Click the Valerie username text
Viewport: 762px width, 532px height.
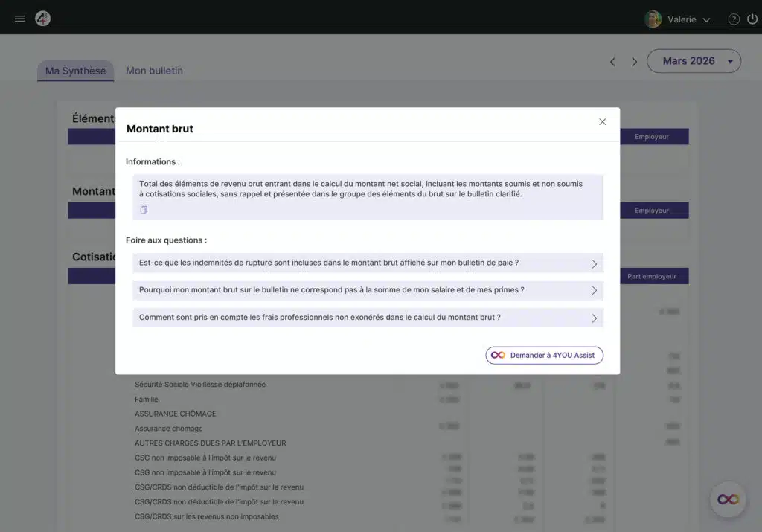[x=682, y=19]
